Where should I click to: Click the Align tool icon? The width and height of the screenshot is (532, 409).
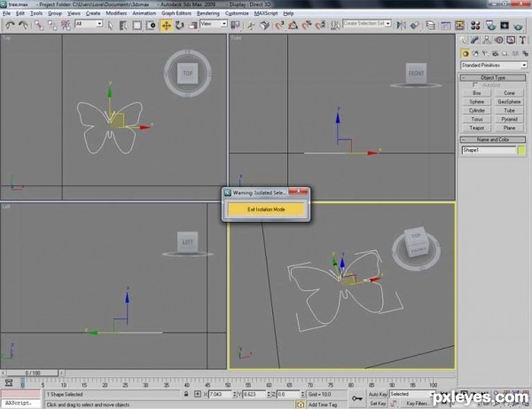click(x=415, y=25)
